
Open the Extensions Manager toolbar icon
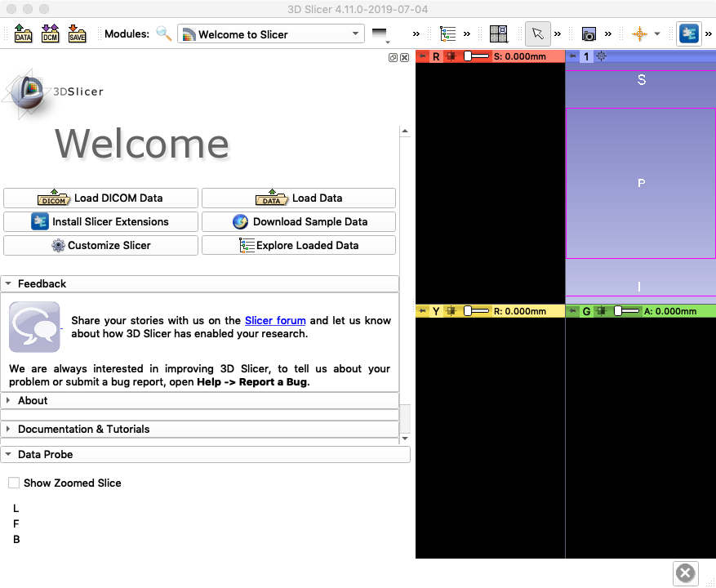(688, 33)
